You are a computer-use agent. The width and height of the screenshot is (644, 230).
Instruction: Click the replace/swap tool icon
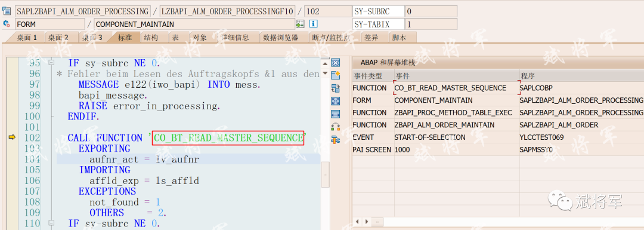(336, 88)
